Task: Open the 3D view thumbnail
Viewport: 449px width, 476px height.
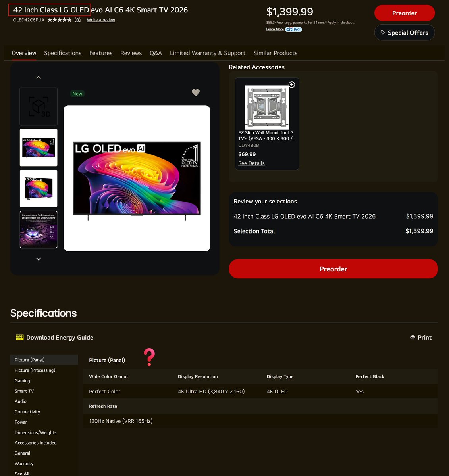Action: 39,107
